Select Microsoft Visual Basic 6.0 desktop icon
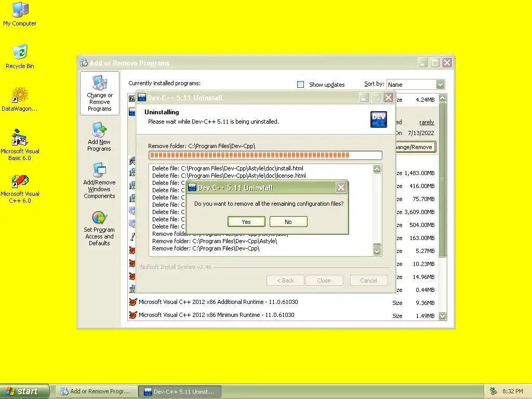This screenshot has height=399, width=532. [20, 145]
